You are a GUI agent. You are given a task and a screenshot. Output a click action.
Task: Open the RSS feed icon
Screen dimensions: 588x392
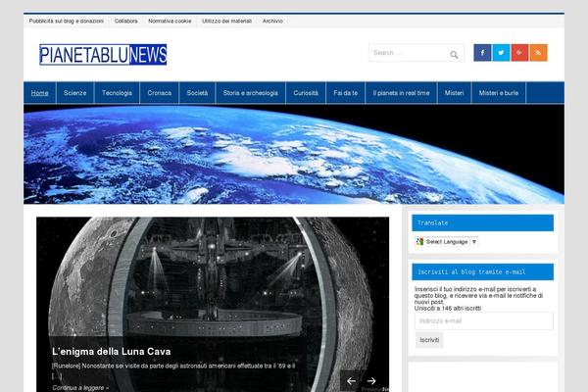538,53
